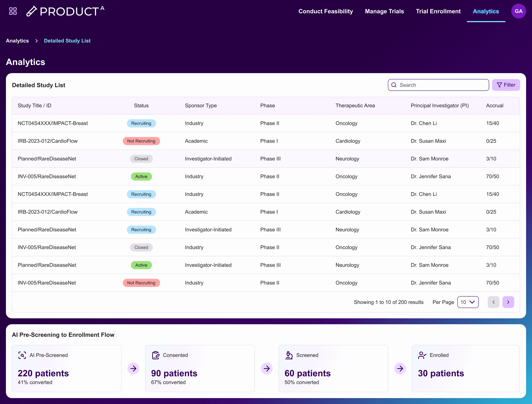532x404 pixels.
Task: Click the Consented clipboard icon
Action: (155, 355)
